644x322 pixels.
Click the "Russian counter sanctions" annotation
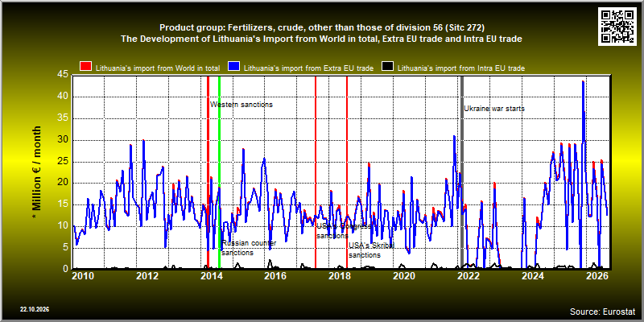pyautogui.click(x=249, y=248)
